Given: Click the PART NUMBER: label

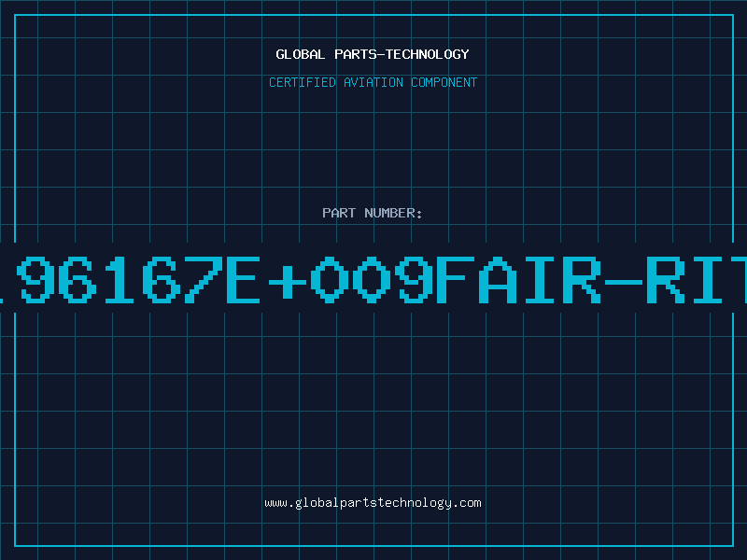Looking at the screenshot, I should (x=373, y=213).
